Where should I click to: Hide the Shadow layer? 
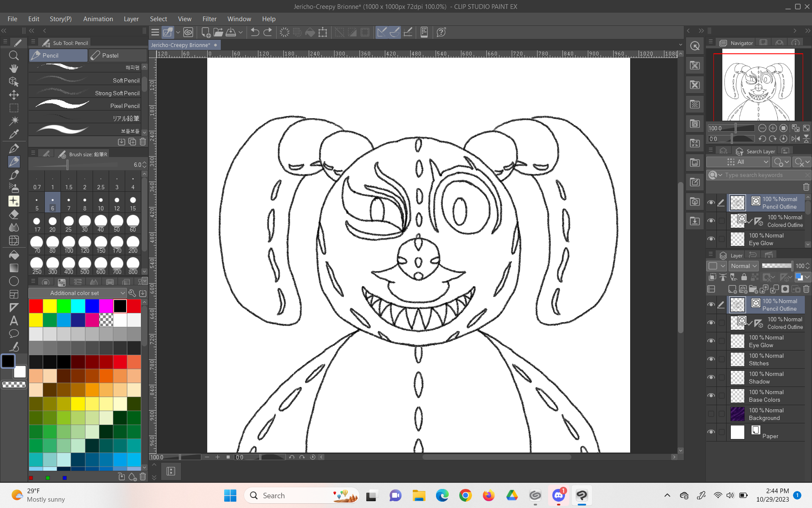711,378
